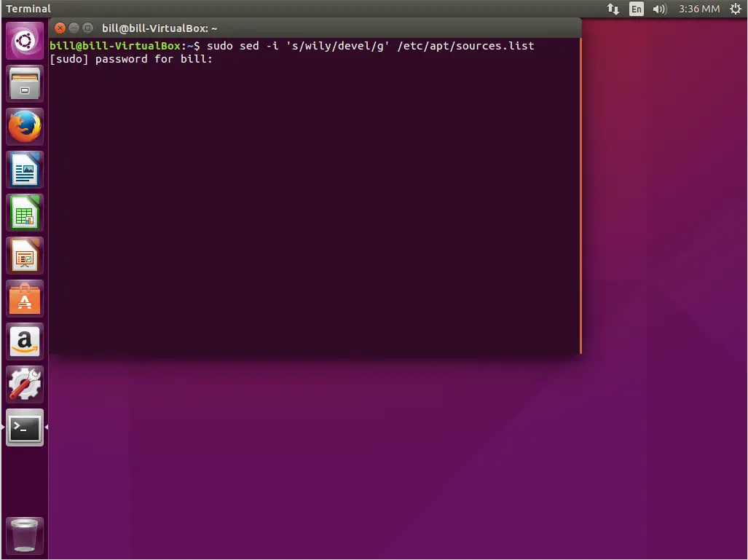Open the sound volume indicator
Image resolution: width=748 pixels, height=560 pixels.
pos(659,9)
